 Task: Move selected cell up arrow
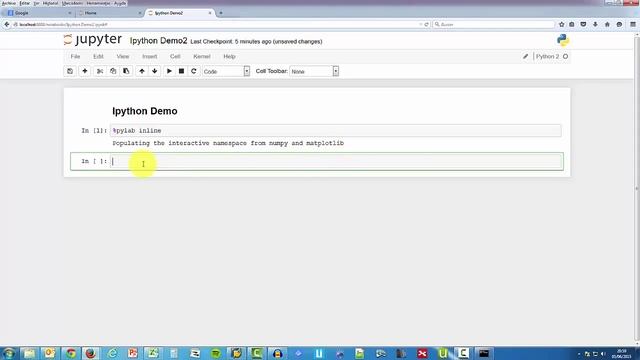[x=142, y=71]
